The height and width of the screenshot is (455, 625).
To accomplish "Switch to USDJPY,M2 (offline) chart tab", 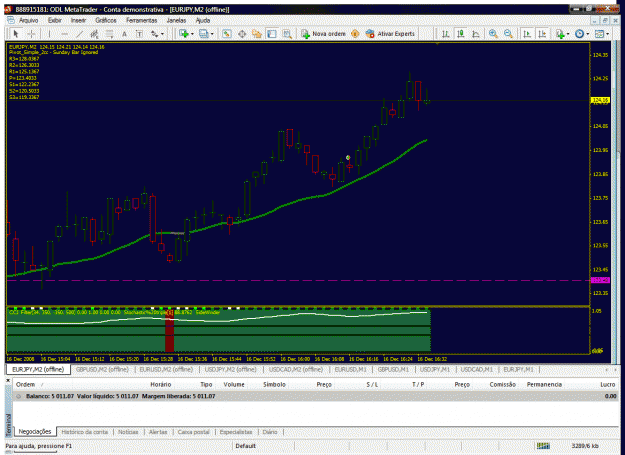I will coord(230,369).
